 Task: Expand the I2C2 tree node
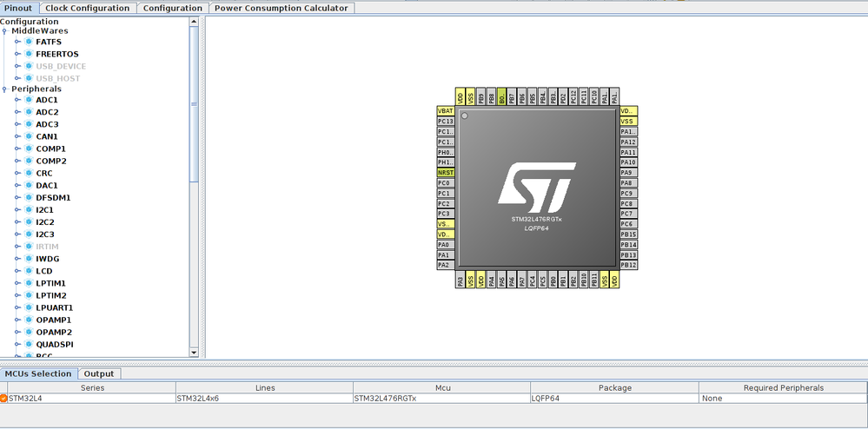tap(17, 221)
